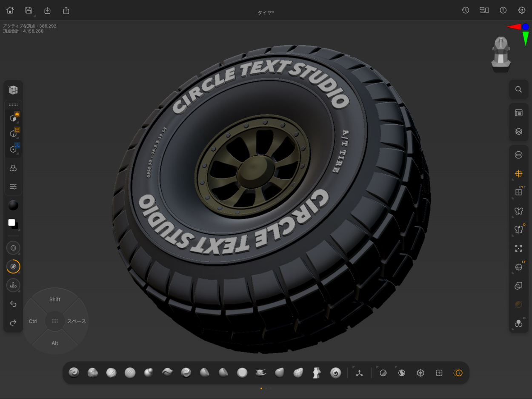
Task: Open the subtool layers stack panel
Action: [518, 132]
